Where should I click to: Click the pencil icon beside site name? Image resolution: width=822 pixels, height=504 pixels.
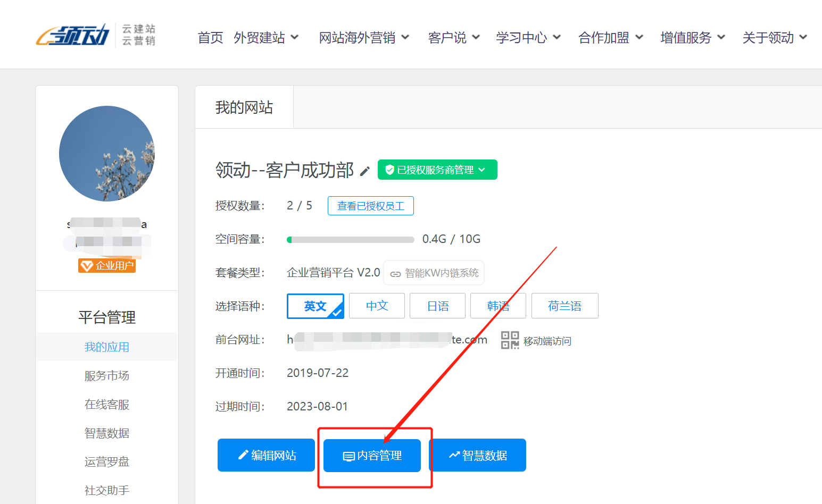365,171
